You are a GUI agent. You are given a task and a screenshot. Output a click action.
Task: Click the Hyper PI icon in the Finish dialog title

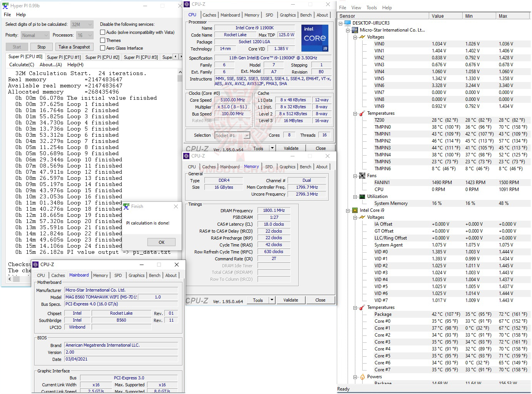coord(126,206)
